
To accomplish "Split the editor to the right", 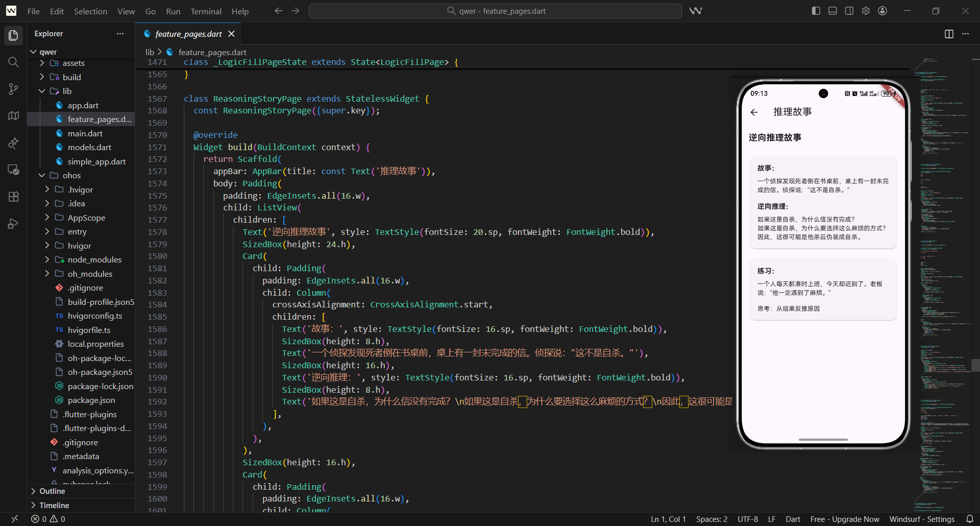I will (949, 34).
